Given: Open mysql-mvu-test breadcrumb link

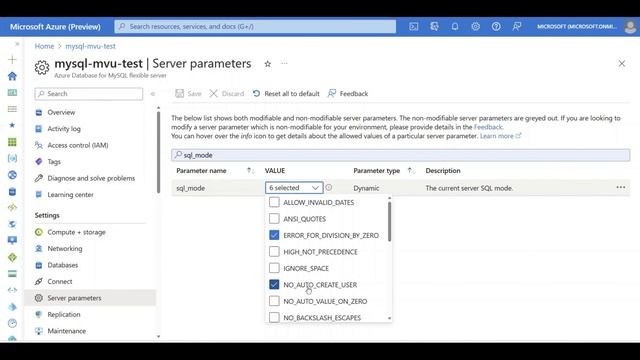Looking at the screenshot, I should (x=90, y=46).
